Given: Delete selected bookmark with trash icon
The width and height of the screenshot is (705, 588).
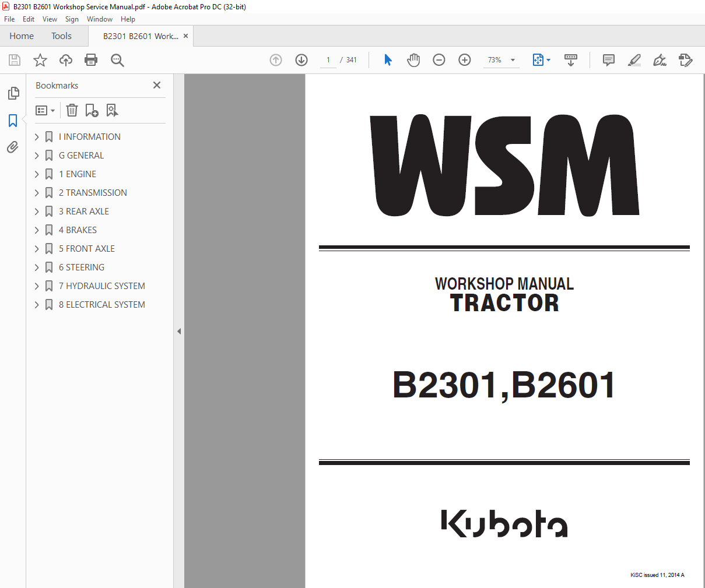Looking at the screenshot, I should (x=72, y=110).
